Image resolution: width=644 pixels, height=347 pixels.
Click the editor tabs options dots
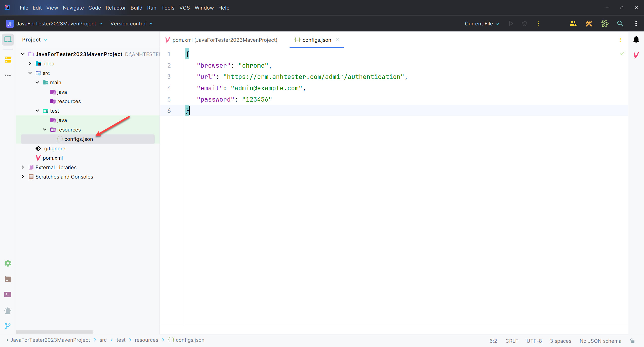[x=620, y=40]
